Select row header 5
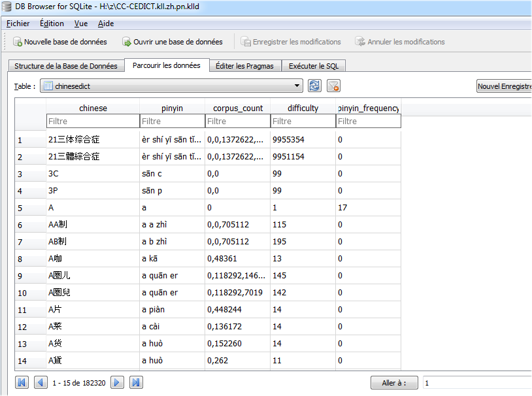This screenshot has width=532, height=396. tap(31, 207)
